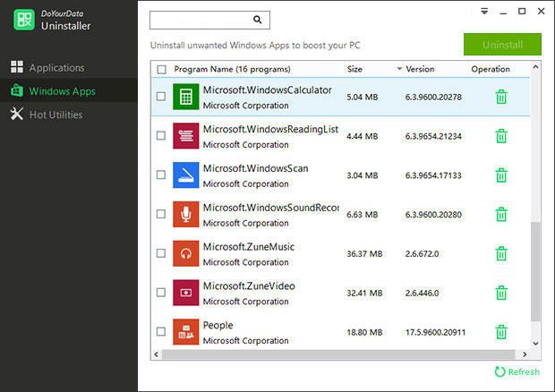Screen dimensions: 555x392
Task: Click the search magnifier icon
Action: tap(258, 20)
